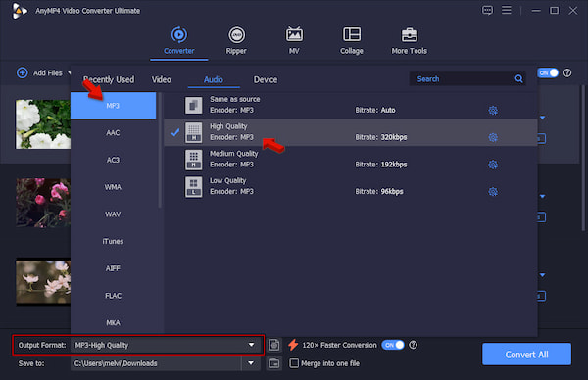Screen dimensions: 588x380
Task: Select WMA format in sidebar
Action: pyautogui.click(x=113, y=187)
